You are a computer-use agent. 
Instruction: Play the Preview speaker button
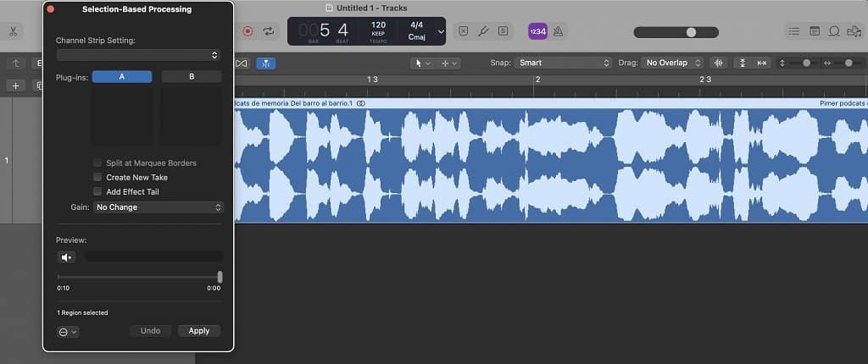(67, 257)
